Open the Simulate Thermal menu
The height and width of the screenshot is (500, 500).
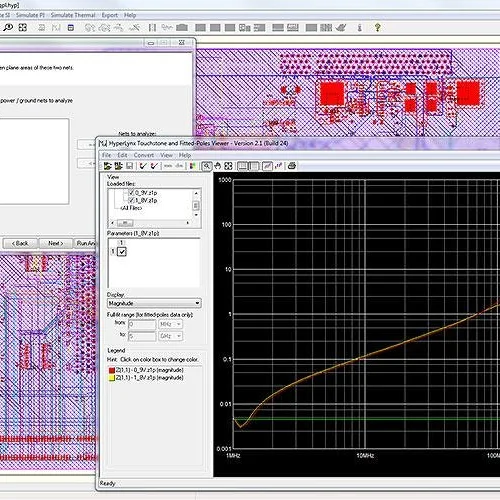pyautogui.click(x=73, y=15)
